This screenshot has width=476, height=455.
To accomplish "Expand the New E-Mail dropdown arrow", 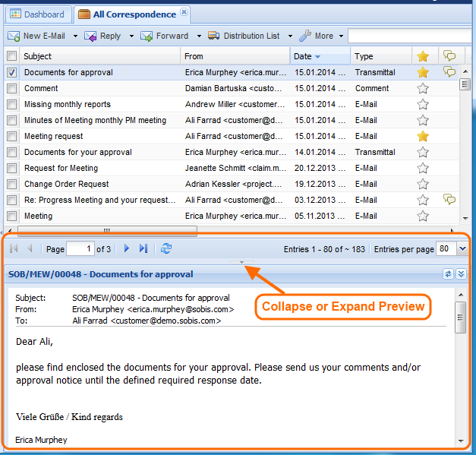I will [75, 36].
